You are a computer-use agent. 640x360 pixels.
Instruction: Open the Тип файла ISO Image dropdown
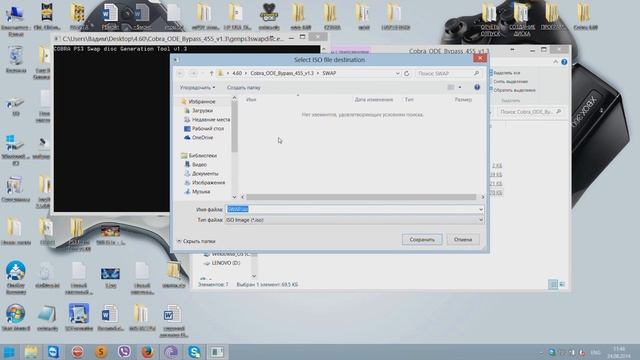(x=354, y=220)
